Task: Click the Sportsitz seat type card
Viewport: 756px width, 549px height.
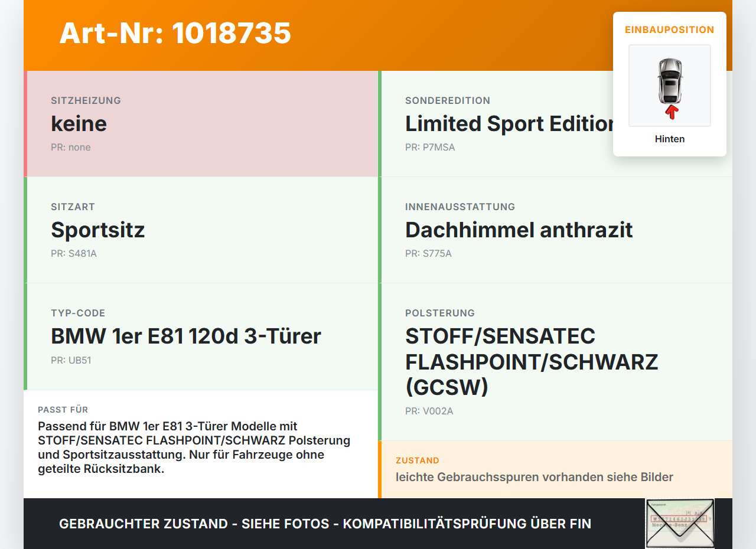Action: click(201, 230)
